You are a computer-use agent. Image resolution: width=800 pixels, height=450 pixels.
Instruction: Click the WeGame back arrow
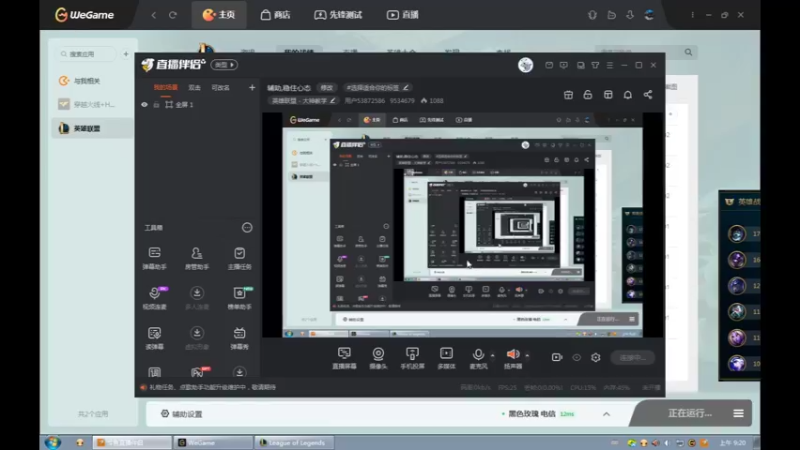[154, 15]
